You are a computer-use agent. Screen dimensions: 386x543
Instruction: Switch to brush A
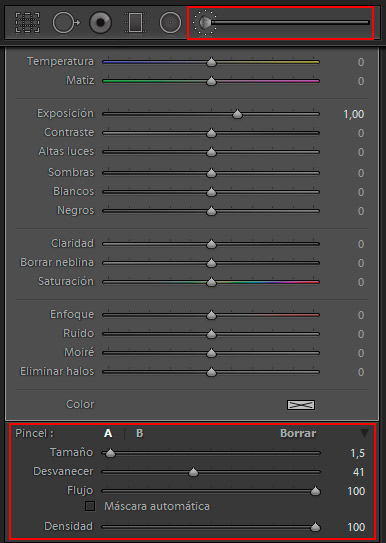pos(108,433)
